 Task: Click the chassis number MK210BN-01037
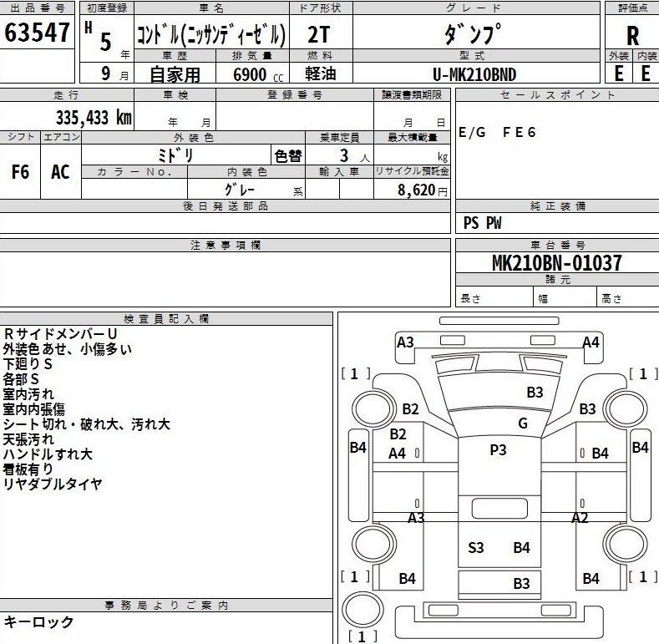557,263
